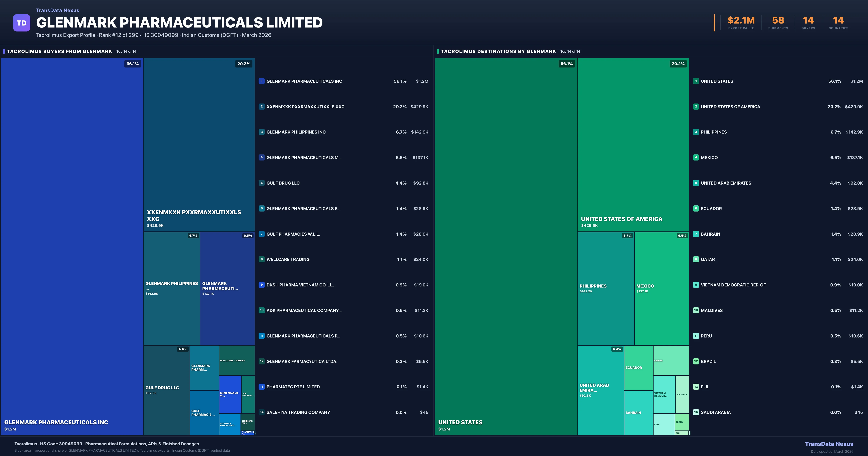Click the Gulf Drug LLC treemap block
Image resolution: width=868 pixels, height=456 pixels.
click(166, 390)
